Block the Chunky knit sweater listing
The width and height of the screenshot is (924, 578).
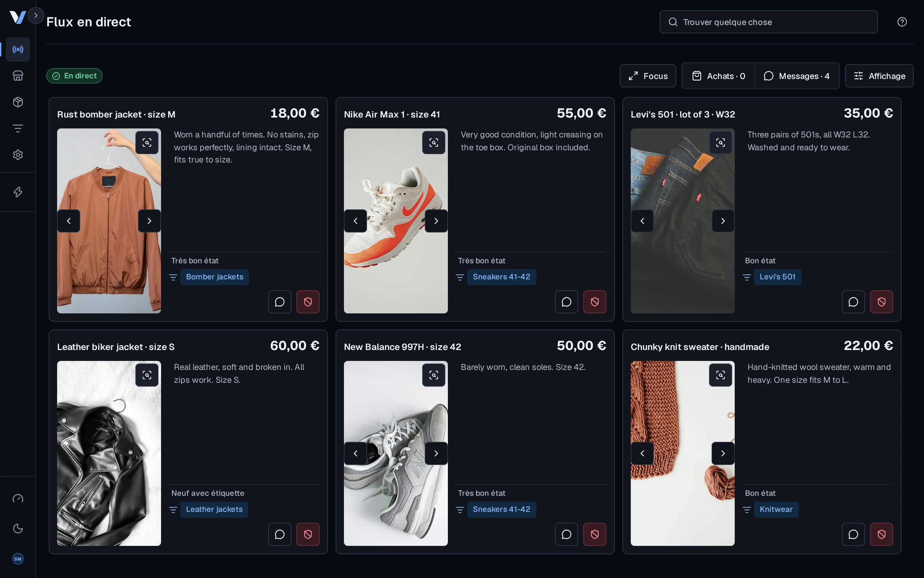[882, 534]
